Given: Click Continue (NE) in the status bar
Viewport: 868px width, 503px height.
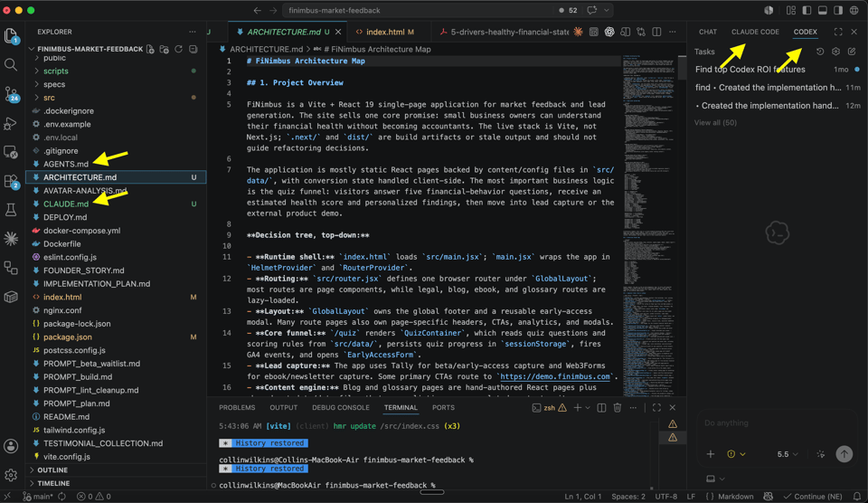Looking at the screenshot, I should 813,497.
